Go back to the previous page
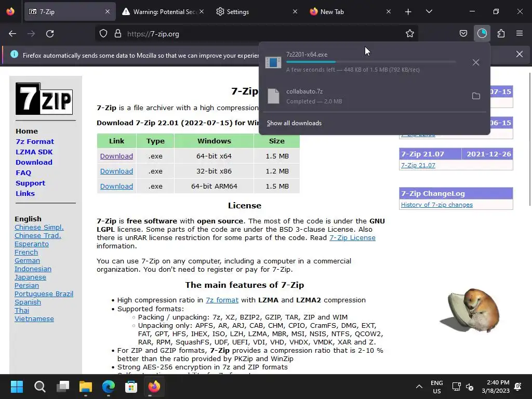This screenshot has height=399, width=532. (x=12, y=34)
